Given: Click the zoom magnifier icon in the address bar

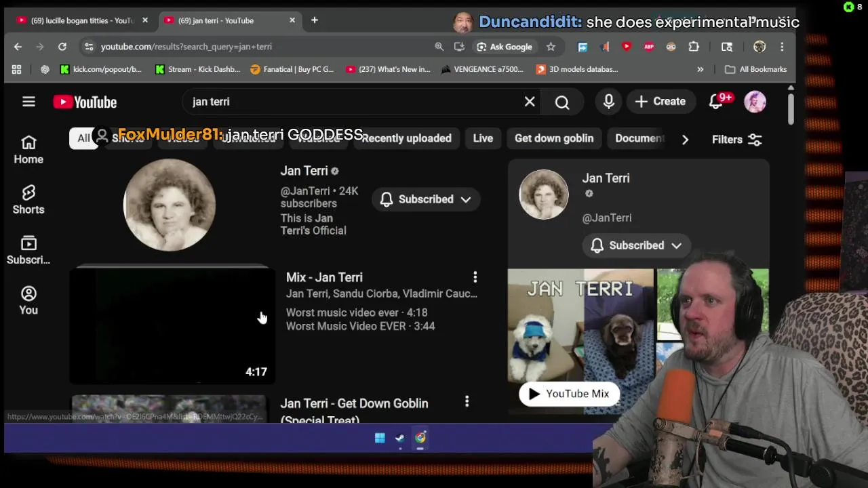Looking at the screenshot, I should [x=439, y=47].
